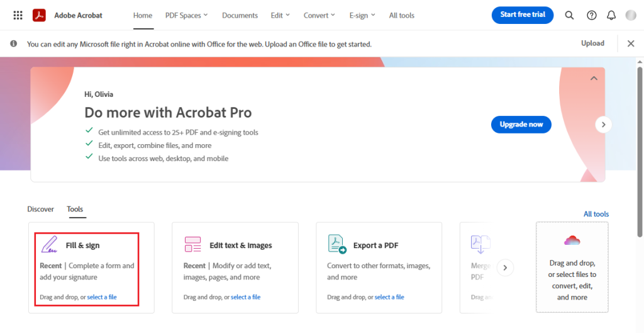Click the Fill & sign pen icon
644x333 pixels.
49,244
